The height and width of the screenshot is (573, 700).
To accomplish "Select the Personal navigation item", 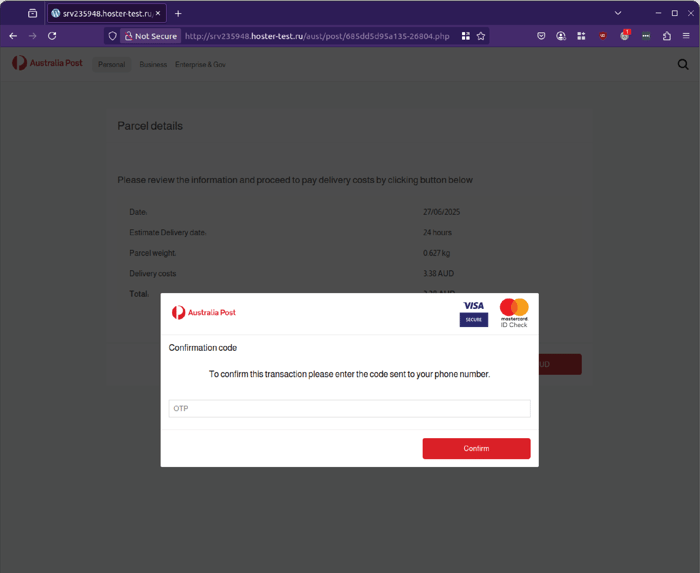I will coord(112,64).
